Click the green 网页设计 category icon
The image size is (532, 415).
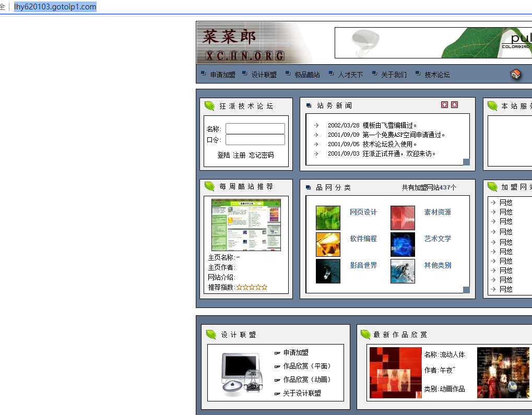pos(328,218)
